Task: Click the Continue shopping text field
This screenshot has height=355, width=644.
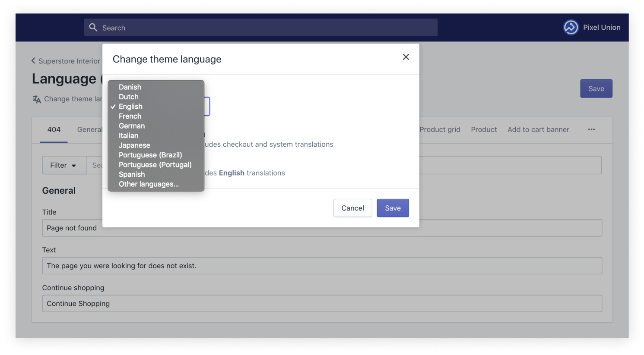Action: [x=322, y=304]
